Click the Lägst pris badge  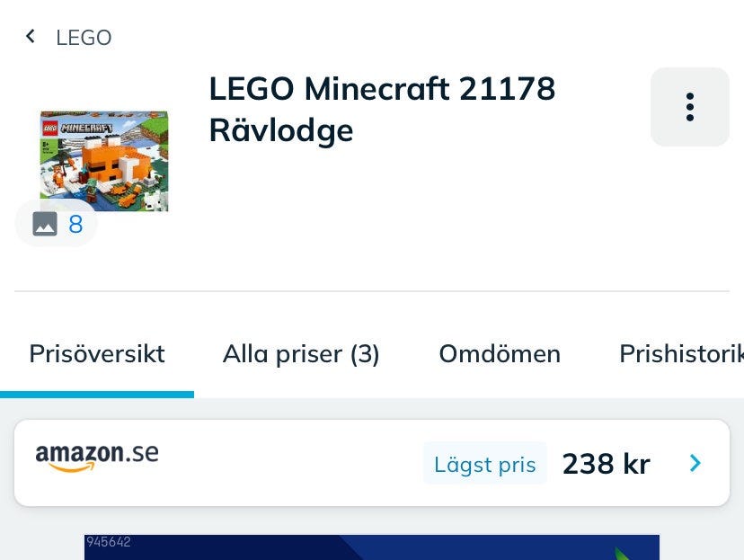click(x=484, y=464)
